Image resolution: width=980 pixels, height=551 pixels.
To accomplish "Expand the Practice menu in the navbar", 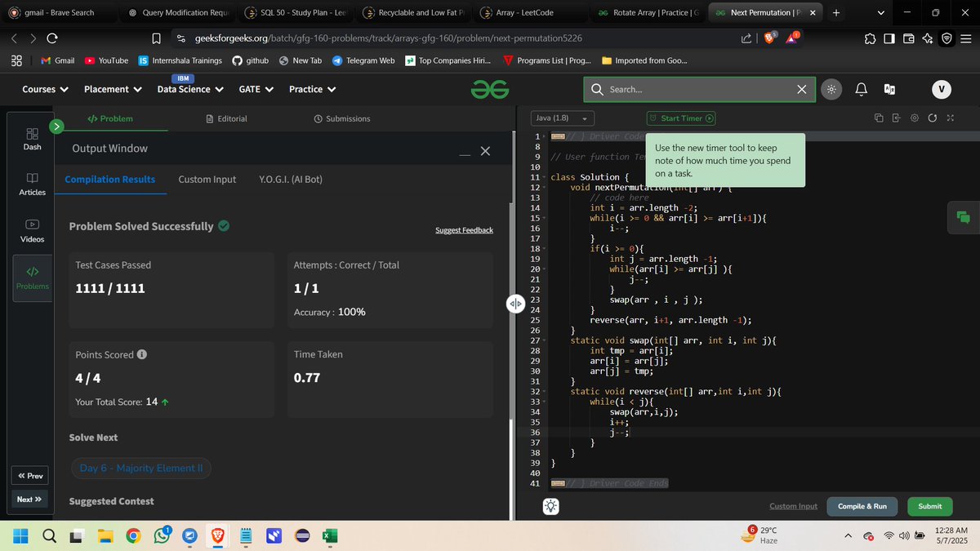I will 312,89.
